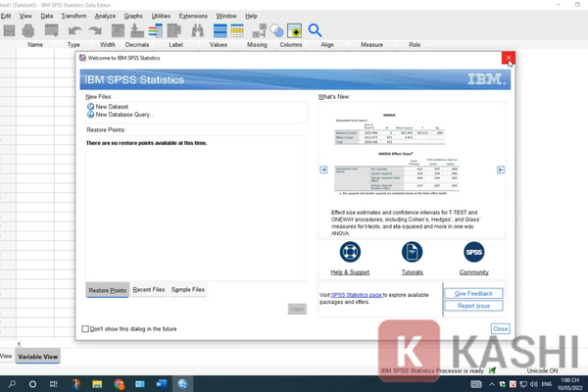Show previous What's New slide arrow
The width and height of the screenshot is (588, 392).
tap(323, 170)
